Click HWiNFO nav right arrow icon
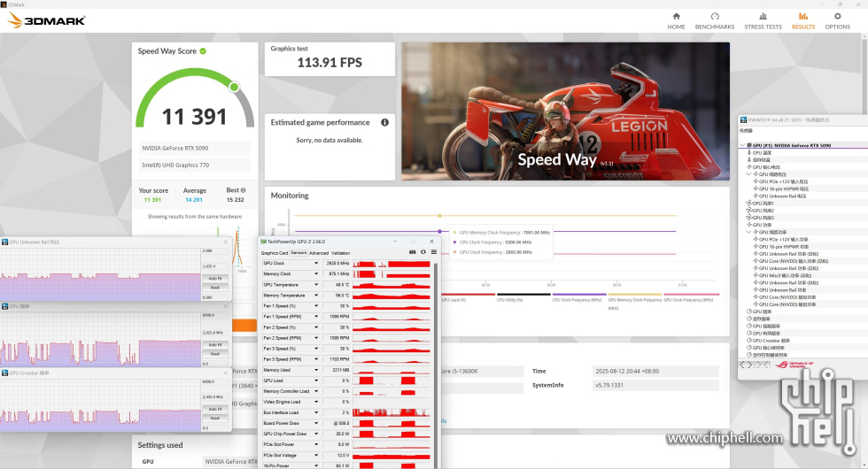This screenshot has width=868, height=469. click(x=750, y=365)
